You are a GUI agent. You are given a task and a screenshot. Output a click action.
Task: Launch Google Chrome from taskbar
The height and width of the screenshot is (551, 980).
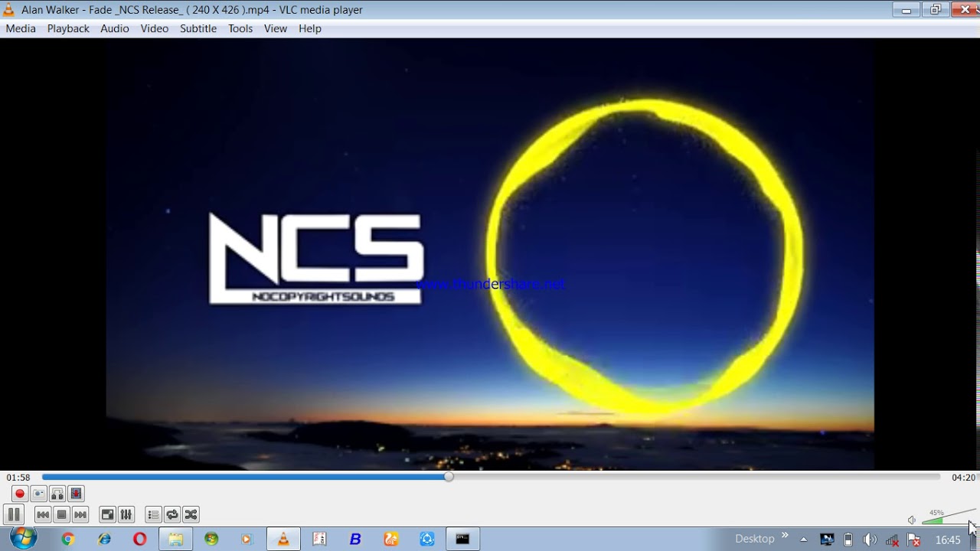[x=68, y=540]
